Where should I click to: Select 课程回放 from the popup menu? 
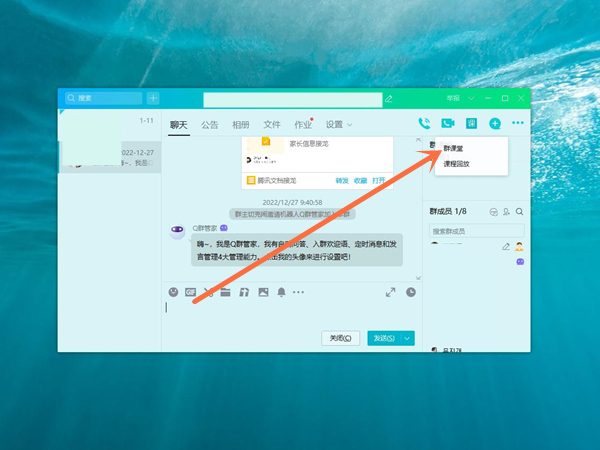pyautogui.click(x=457, y=163)
